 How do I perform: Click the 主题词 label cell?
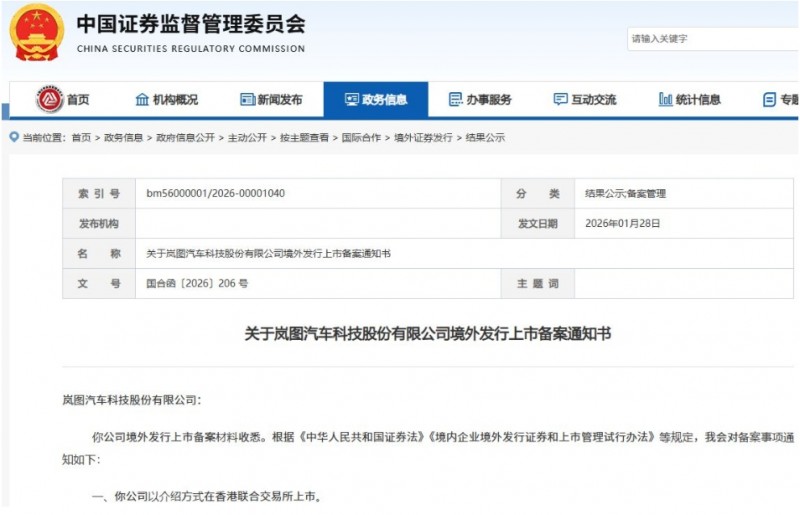pos(538,283)
